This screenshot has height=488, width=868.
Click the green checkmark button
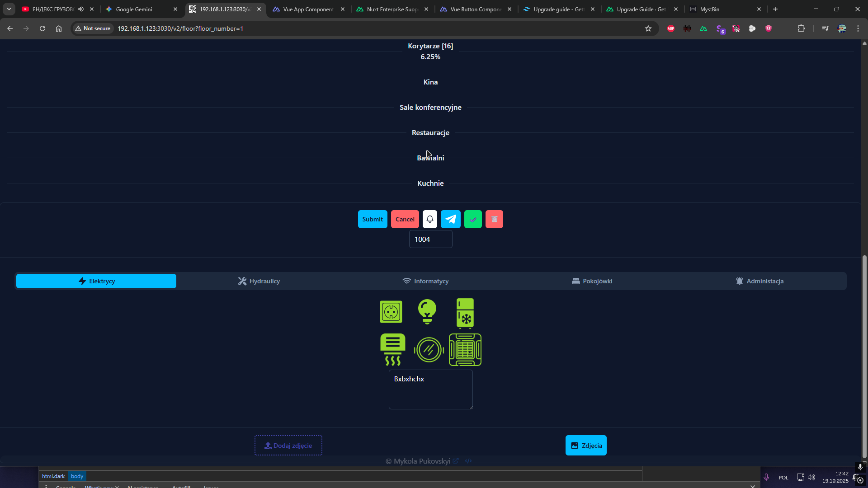pos(473,219)
